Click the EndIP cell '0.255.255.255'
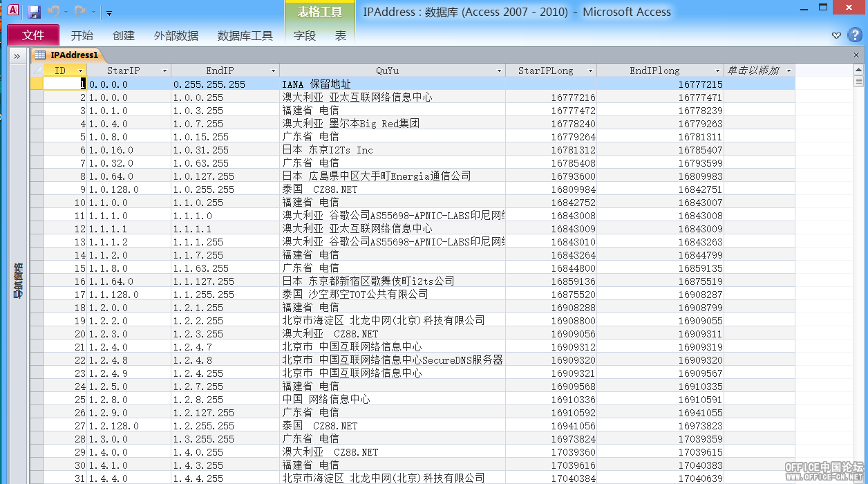Viewport: 868px width, 484px height. coord(225,84)
